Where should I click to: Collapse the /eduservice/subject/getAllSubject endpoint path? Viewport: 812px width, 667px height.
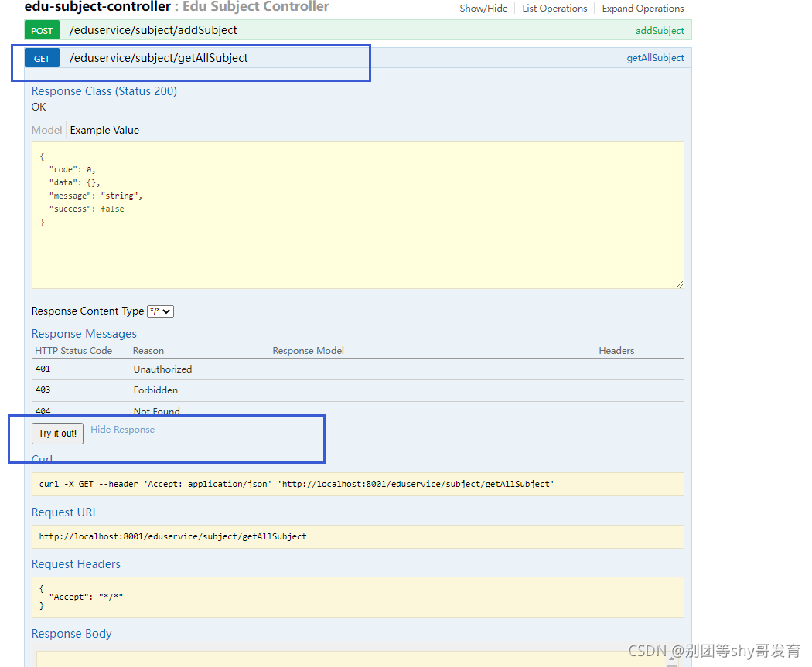point(159,58)
